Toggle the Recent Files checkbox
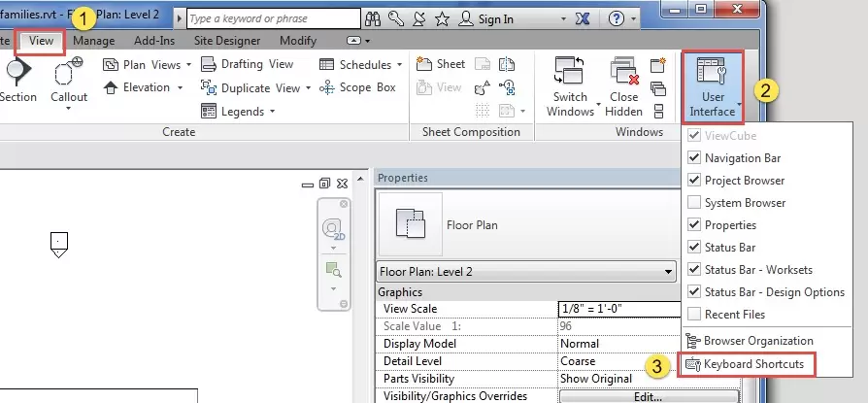 coord(694,315)
